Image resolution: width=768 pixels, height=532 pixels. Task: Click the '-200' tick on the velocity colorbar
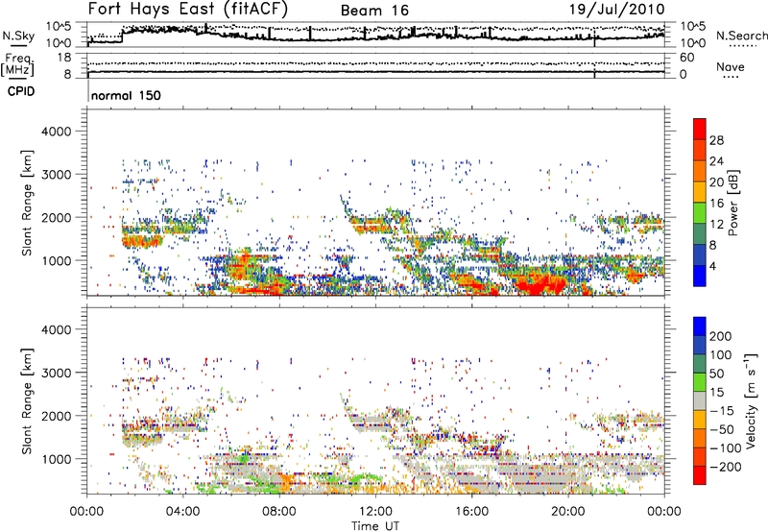[726, 467]
